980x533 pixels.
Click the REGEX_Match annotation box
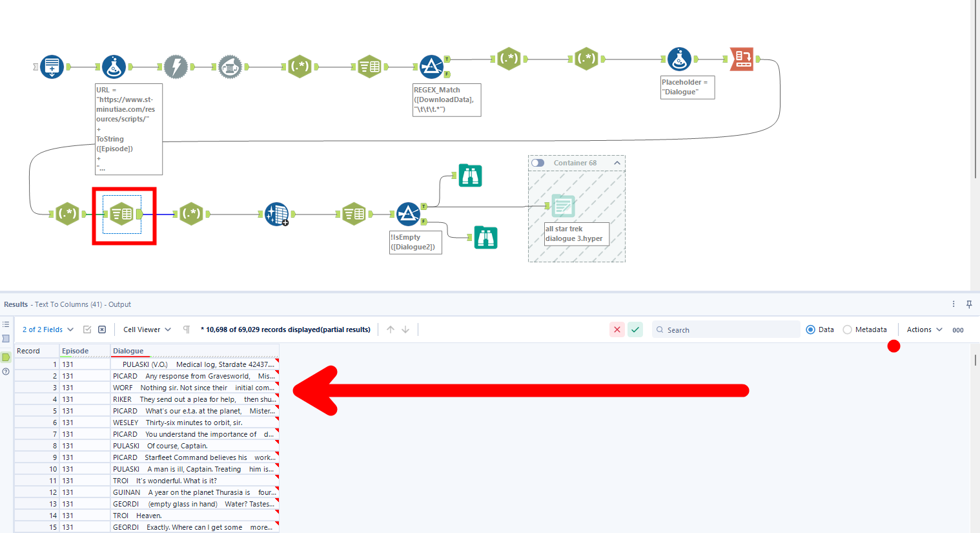447,100
